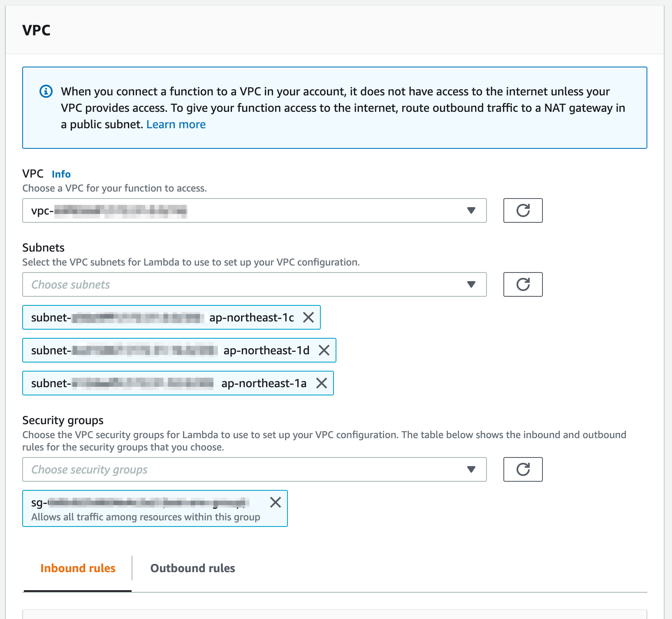
Task: Select the ap-northeast-1c subnet tag
Action: [x=251, y=317]
